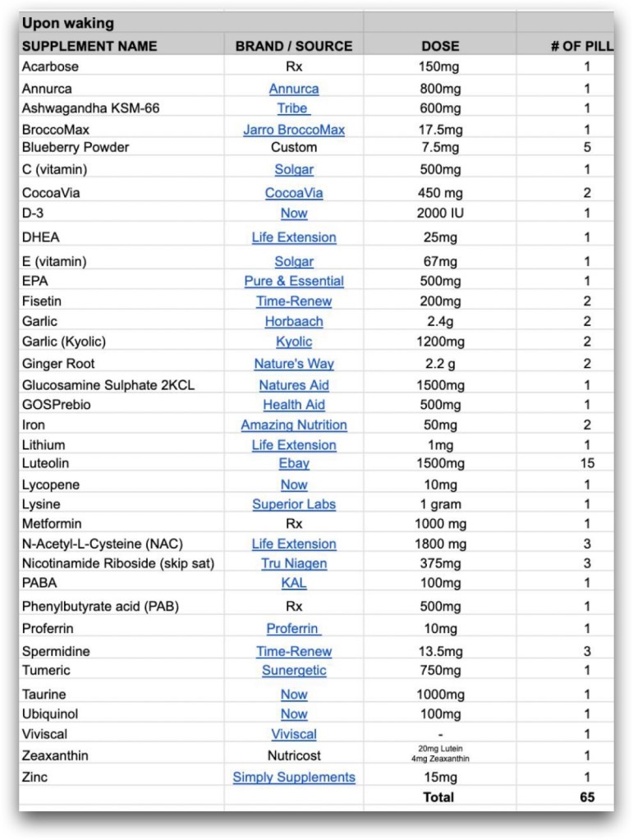
Task: Open the Kyolic brand link
Action: click(x=293, y=342)
